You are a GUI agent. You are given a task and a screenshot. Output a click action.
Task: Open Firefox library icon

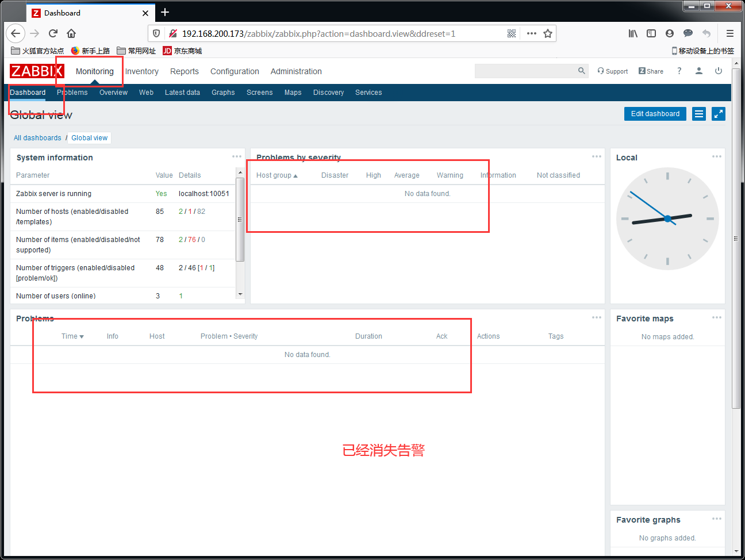(633, 33)
